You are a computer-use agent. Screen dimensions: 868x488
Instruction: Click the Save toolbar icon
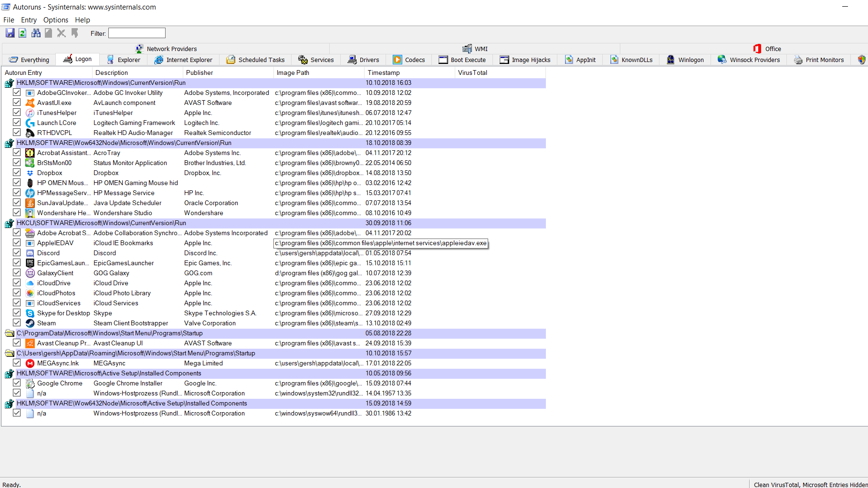tap(10, 33)
